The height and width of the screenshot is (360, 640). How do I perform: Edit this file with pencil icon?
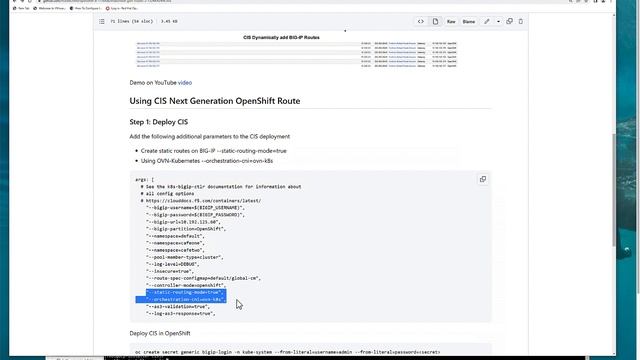point(487,21)
